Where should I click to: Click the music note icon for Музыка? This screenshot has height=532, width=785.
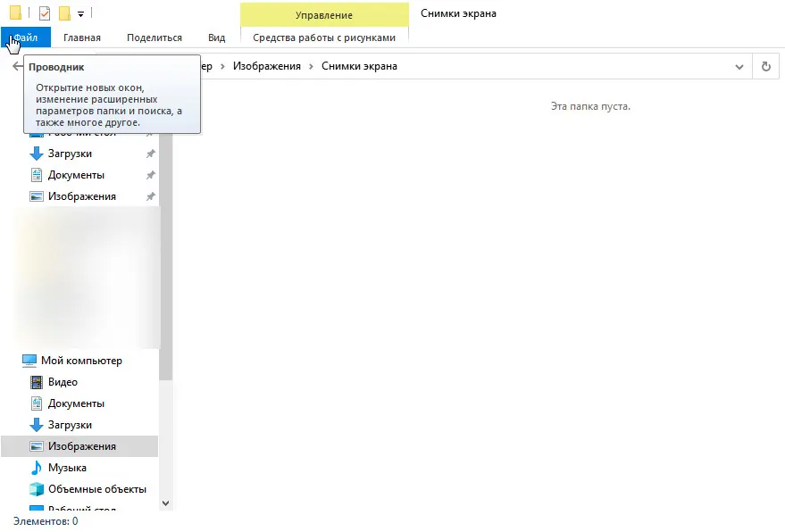[x=37, y=468]
